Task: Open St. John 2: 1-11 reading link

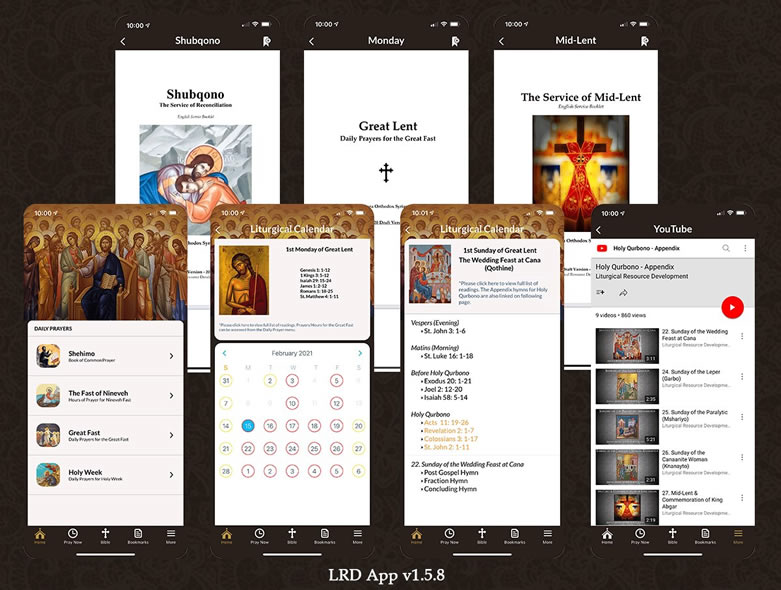Action: pyautogui.click(x=446, y=447)
